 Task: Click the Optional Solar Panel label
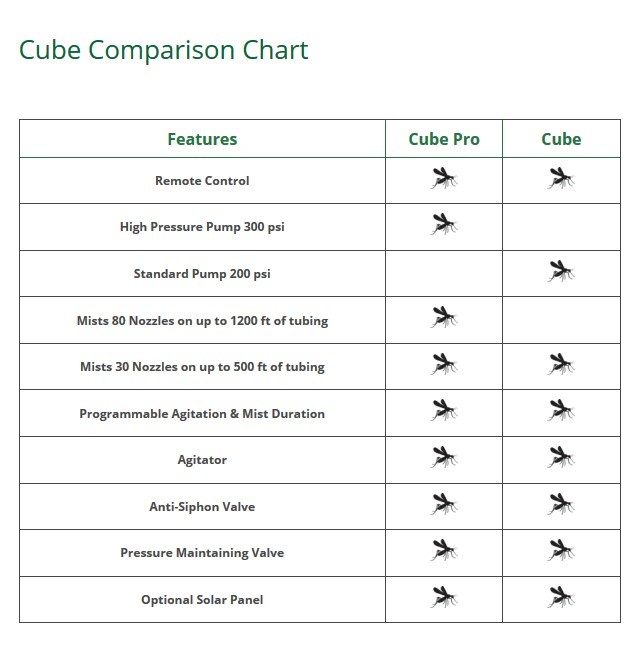(202, 600)
